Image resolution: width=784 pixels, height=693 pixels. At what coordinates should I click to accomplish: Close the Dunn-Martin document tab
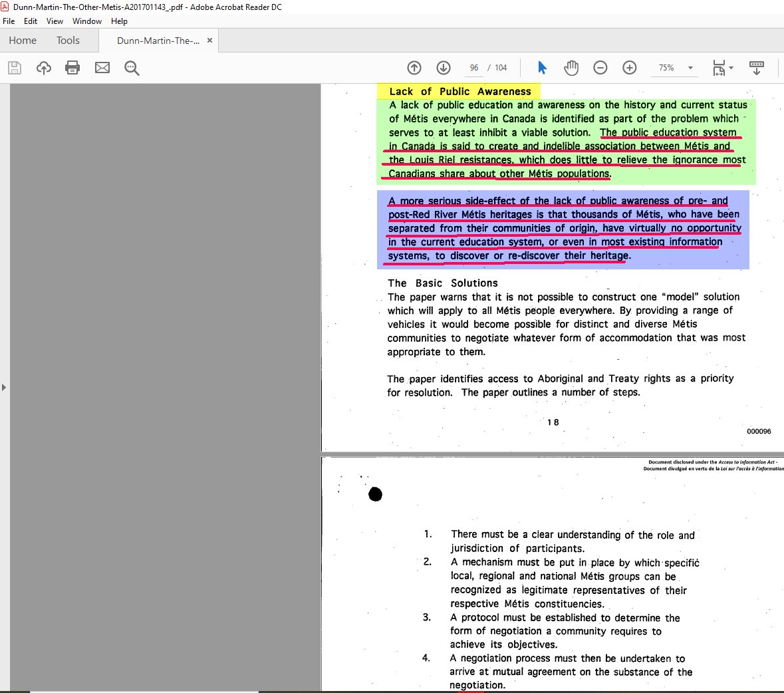pos(209,41)
